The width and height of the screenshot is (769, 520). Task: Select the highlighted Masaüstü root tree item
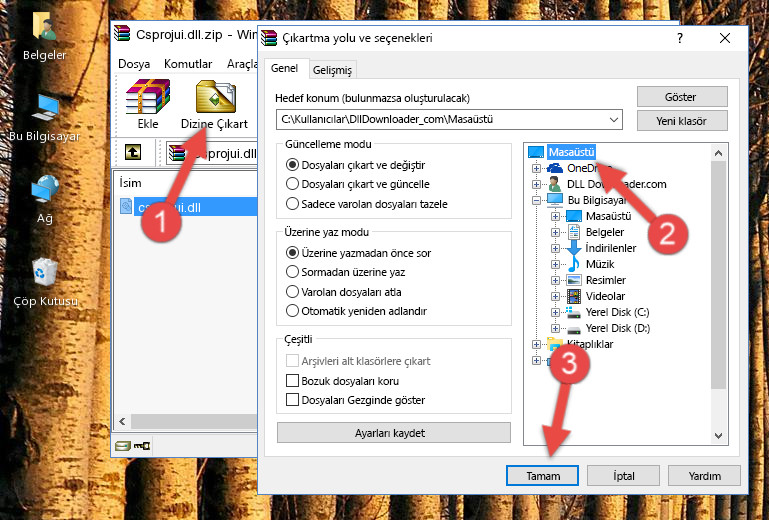[x=571, y=152]
